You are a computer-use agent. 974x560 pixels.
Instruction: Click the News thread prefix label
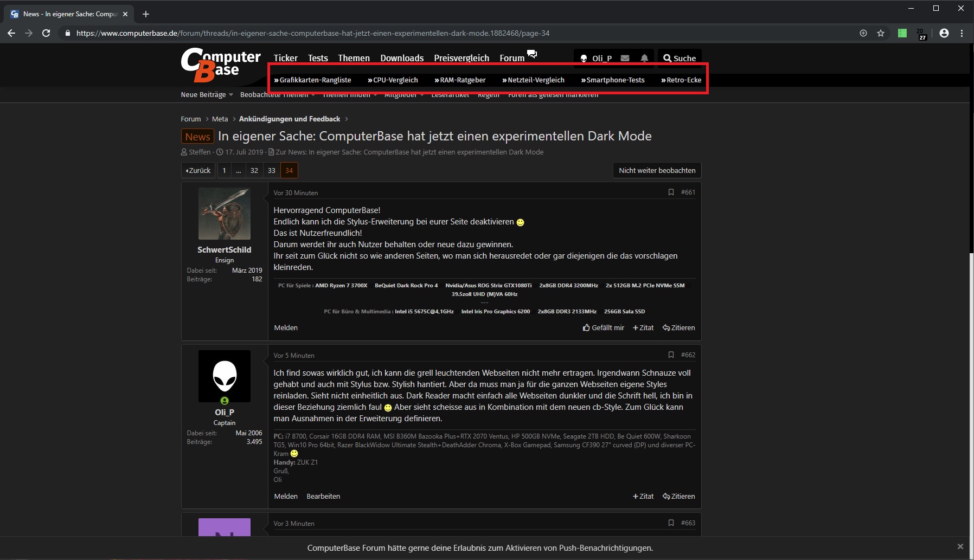point(197,137)
